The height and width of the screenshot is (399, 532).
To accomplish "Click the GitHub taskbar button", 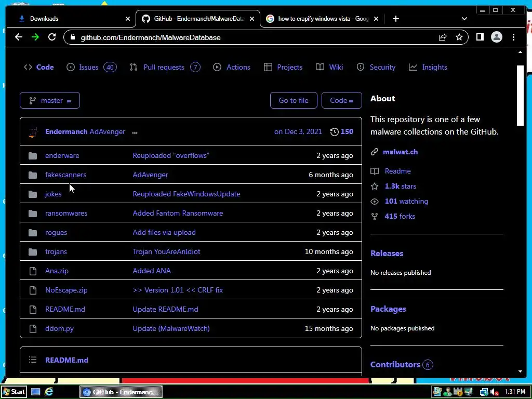I will pyautogui.click(x=121, y=392).
